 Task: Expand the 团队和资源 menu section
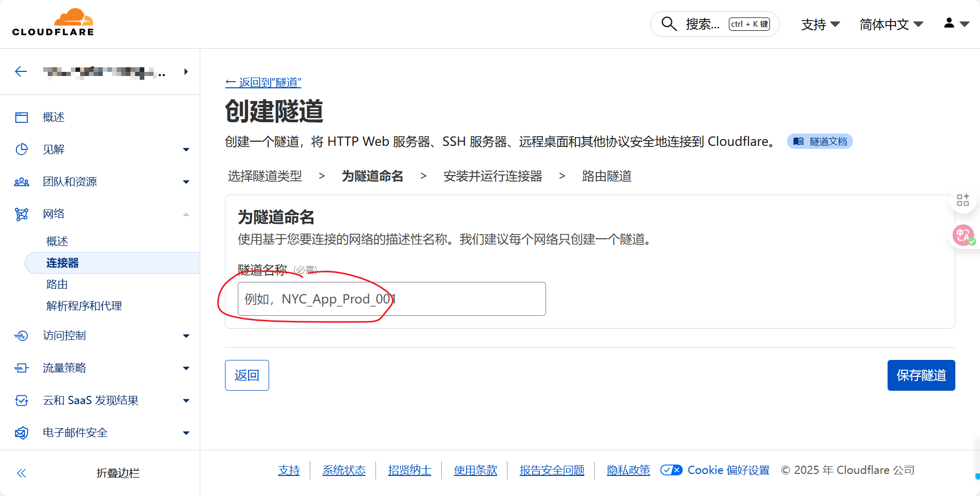[186, 182]
